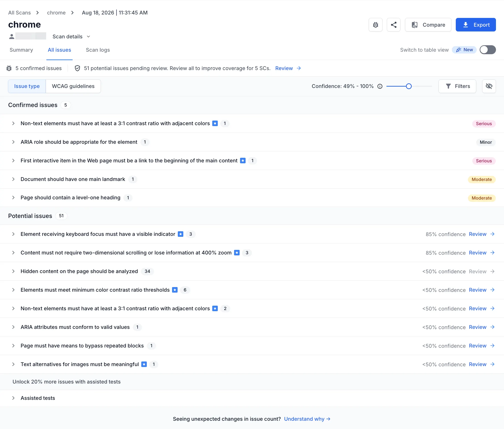Screen dimensions: 504x429
Task: Click the Confirmed issues count badge
Action: [65, 105]
